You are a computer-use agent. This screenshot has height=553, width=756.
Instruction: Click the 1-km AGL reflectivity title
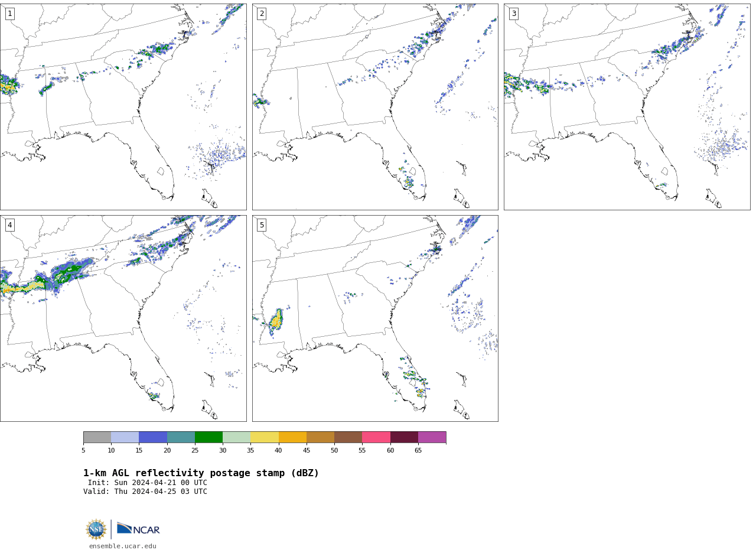click(201, 473)
